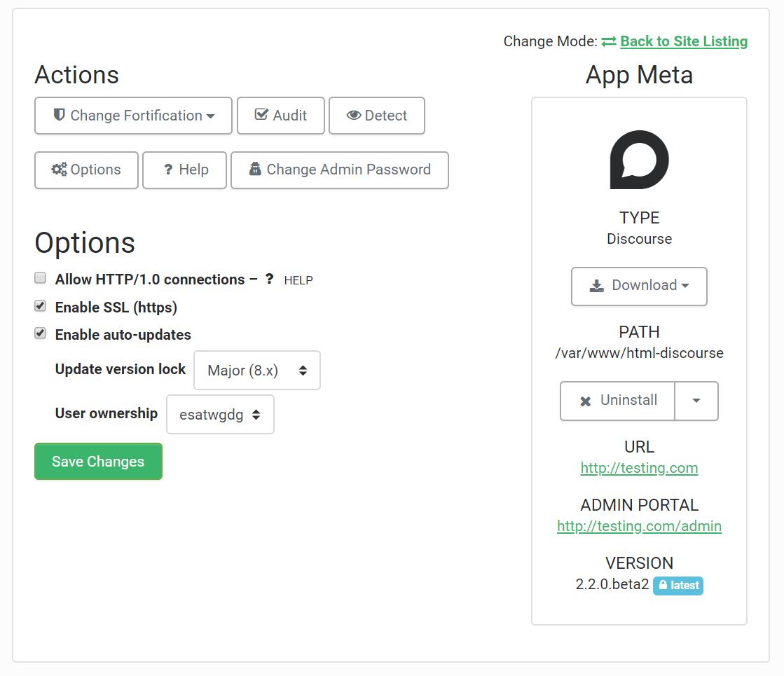Click the Detect button
The height and width of the screenshot is (676, 784).
click(377, 116)
